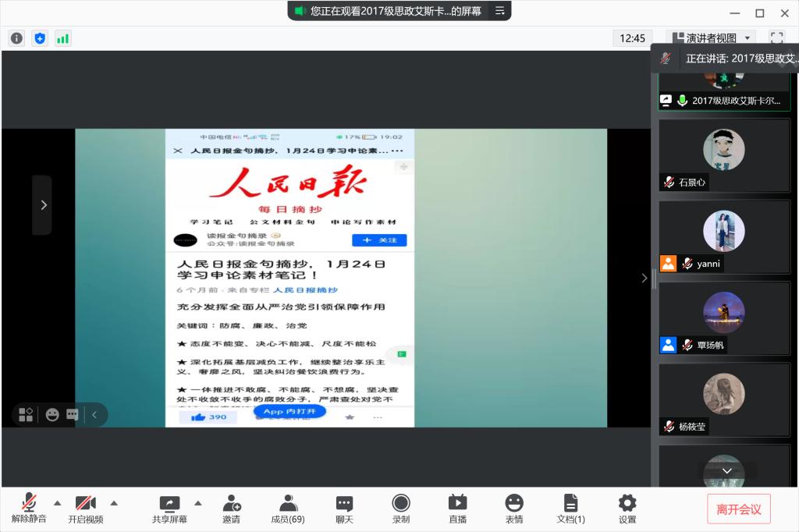Check the green network signal icon

click(62, 38)
